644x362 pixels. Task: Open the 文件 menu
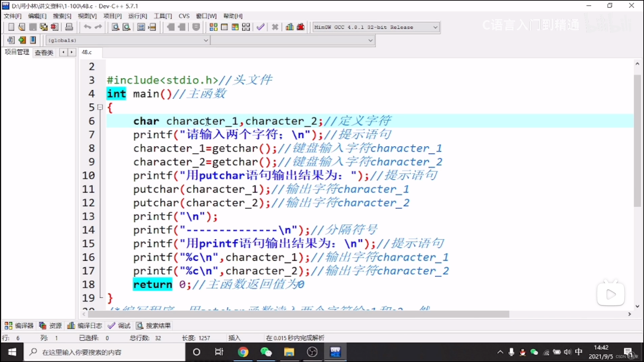pyautogui.click(x=12, y=16)
